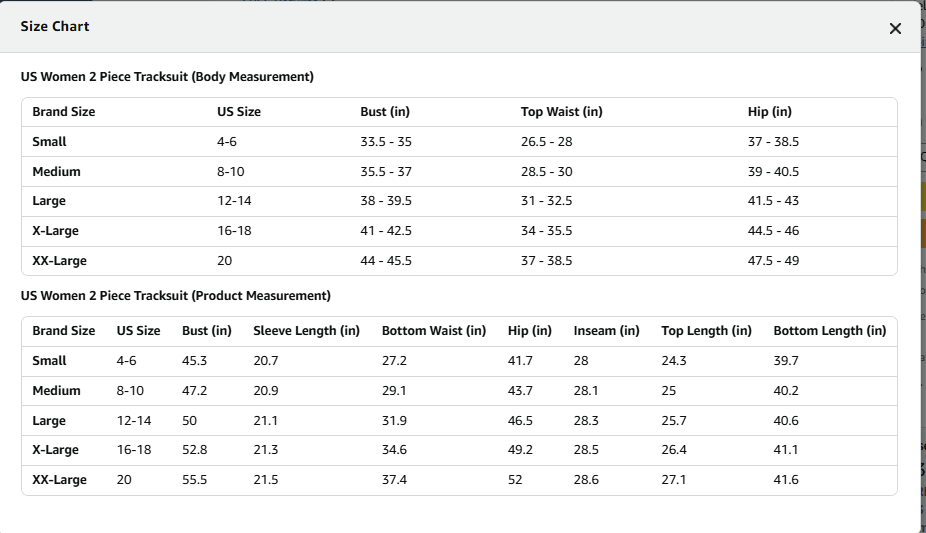The height and width of the screenshot is (533, 926).
Task: Click X-Large hip range 44.5 - 46
Action: [x=773, y=231]
